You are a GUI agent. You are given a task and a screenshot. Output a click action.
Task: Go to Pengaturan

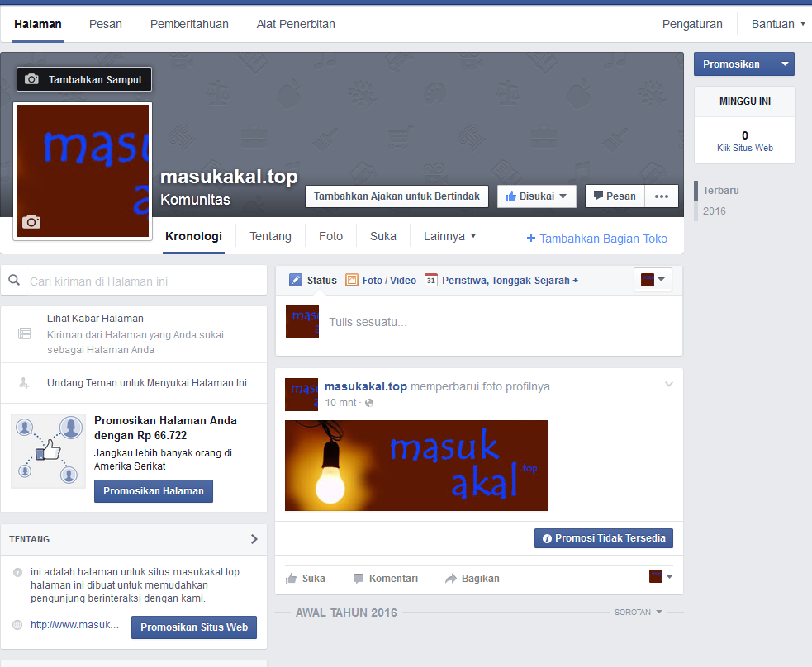(x=692, y=24)
